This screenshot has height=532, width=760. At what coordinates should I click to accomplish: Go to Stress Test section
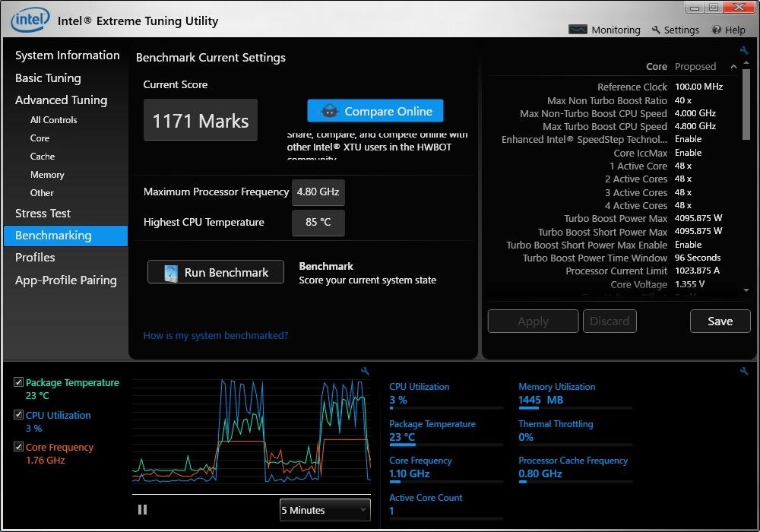[43, 214]
